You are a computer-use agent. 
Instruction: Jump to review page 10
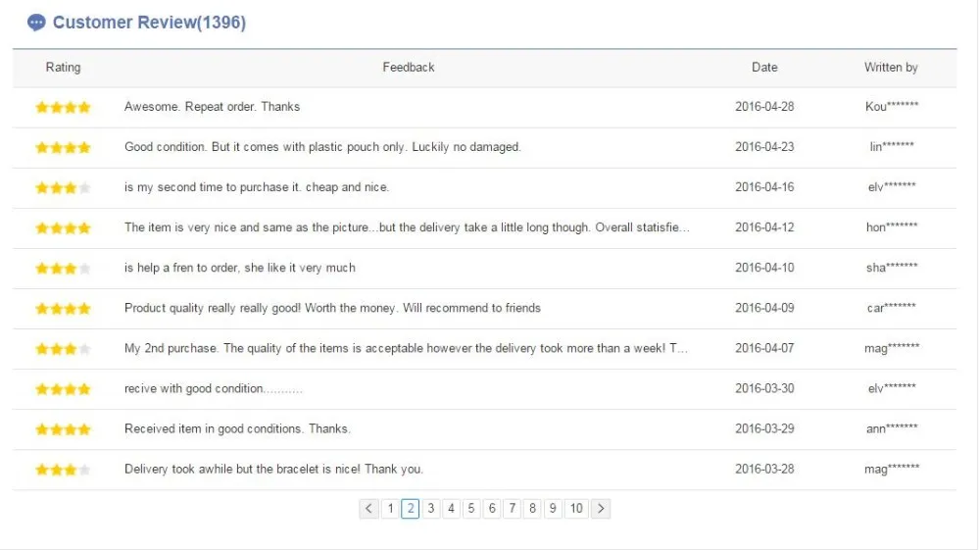(576, 509)
